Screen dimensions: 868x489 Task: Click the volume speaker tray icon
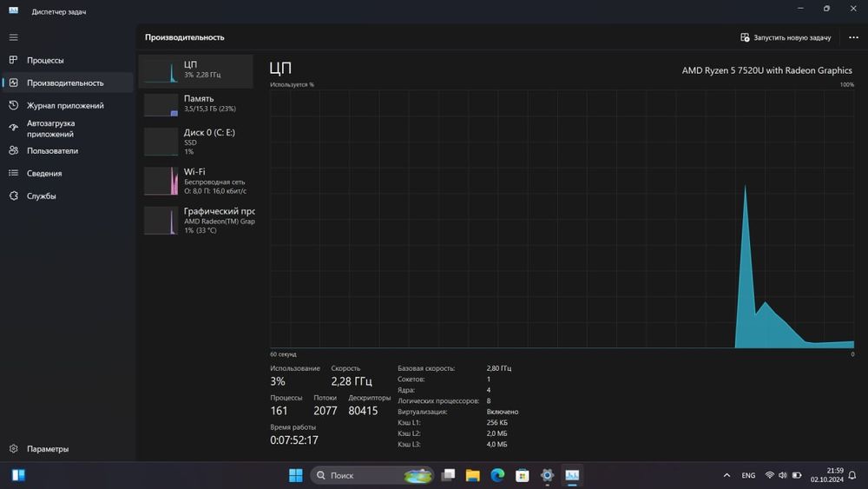click(783, 475)
